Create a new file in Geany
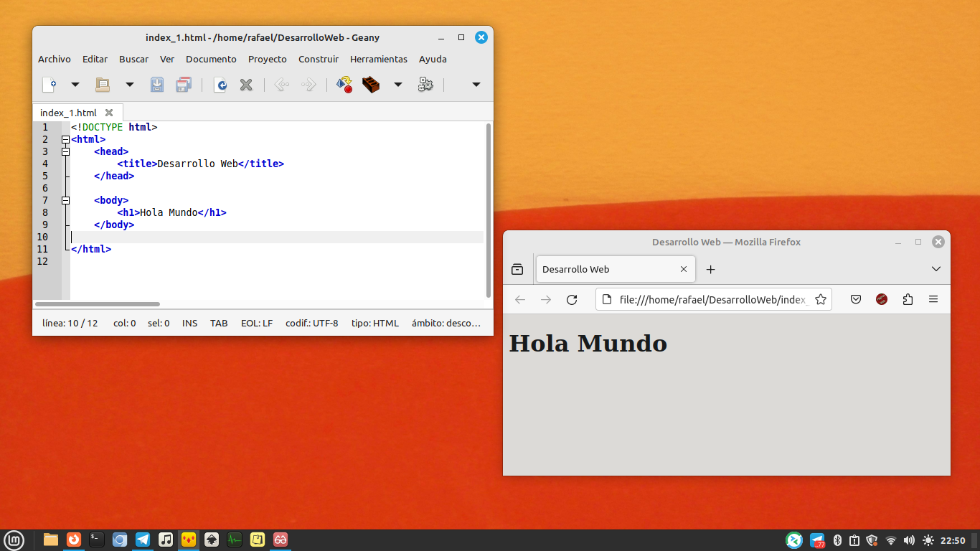This screenshot has width=980, height=551. (49, 85)
